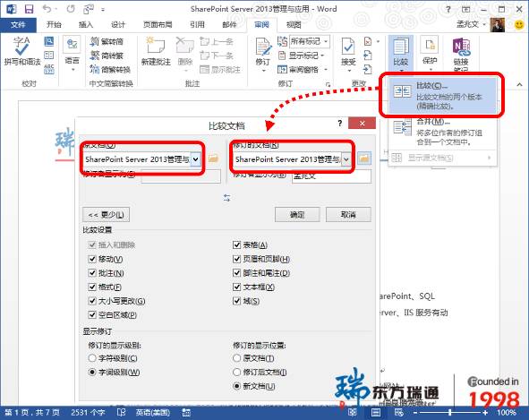The width and height of the screenshot is (529, 420).
Task: Click the swap documents arrows icon
Action: [x=227, y=198]
